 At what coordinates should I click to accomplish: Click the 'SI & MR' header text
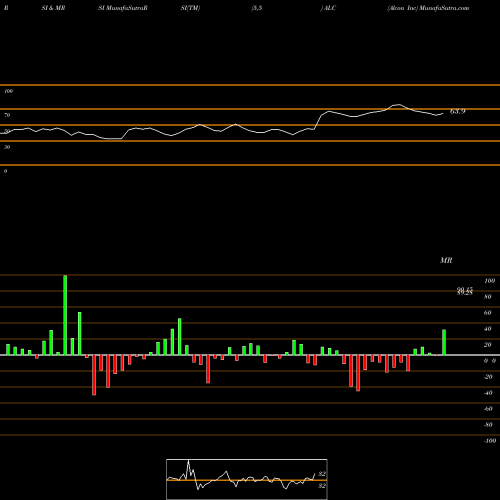[x=53, y=8]
